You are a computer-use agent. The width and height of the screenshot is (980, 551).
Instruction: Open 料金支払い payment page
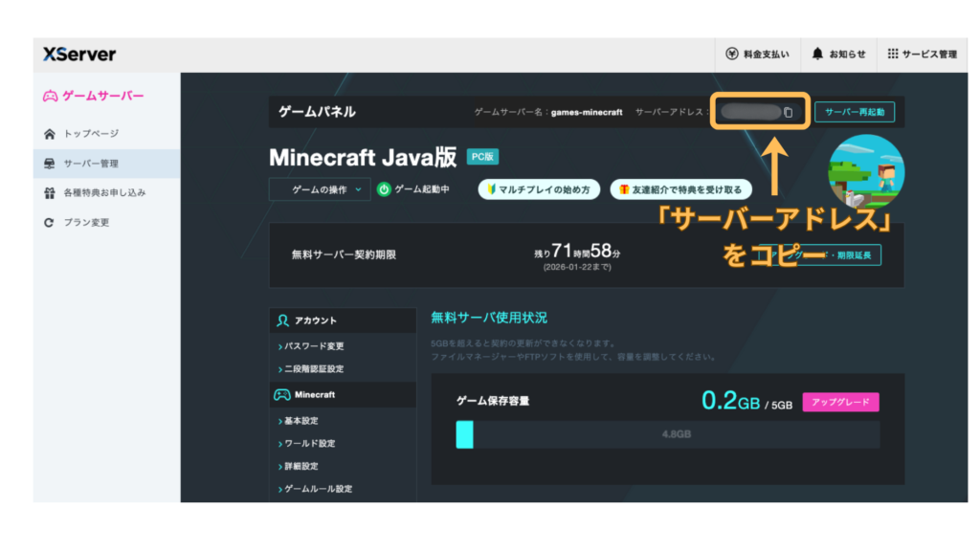pos(757,55)
